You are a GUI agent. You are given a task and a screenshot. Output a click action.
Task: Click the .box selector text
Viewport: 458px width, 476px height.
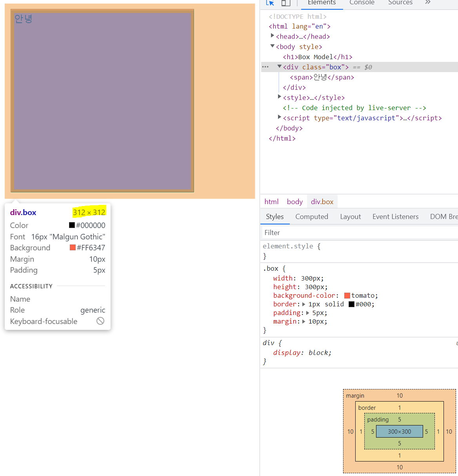coord(271,269)
